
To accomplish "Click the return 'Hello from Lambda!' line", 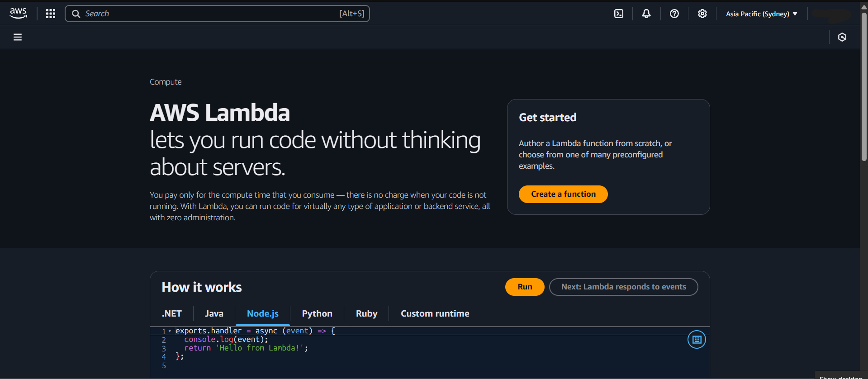I will tap(246, 348).
